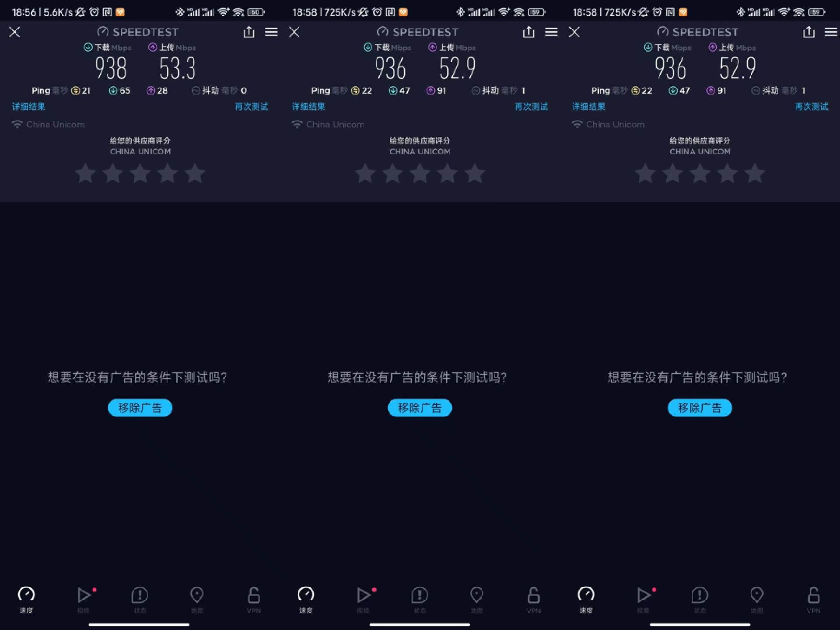Tap the battery indicator in left status bar
This screenshot has height=630, width=840.
tap(256, 12)
